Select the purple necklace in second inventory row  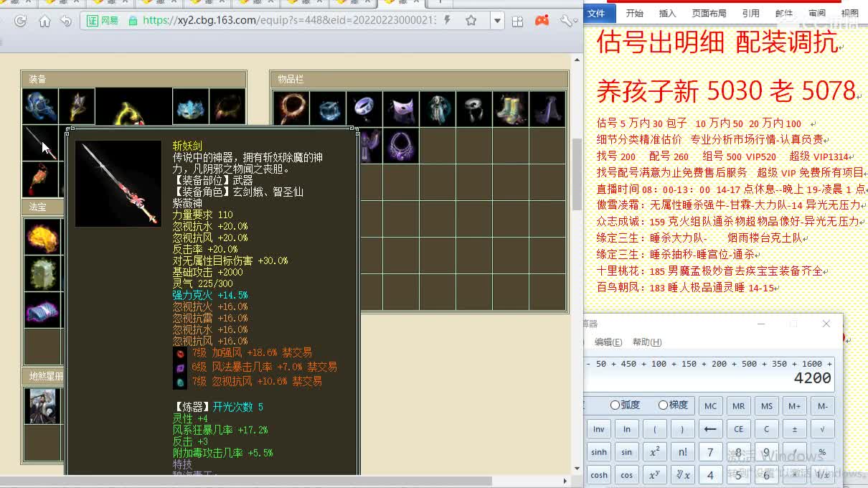[401, 146]
